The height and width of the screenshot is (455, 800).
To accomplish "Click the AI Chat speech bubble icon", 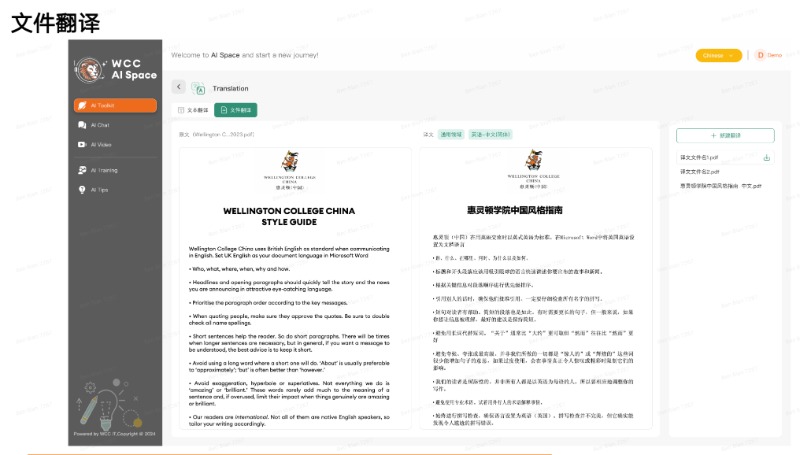I will 83,125.
